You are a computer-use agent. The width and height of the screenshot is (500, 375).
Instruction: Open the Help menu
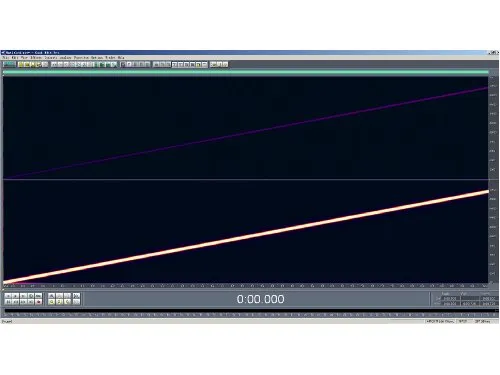[x=121, y=57]
